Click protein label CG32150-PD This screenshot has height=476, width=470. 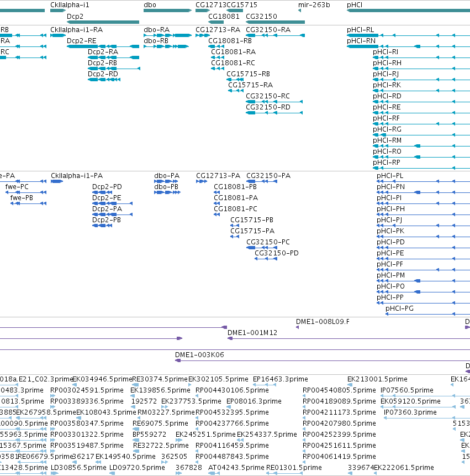click(x=277, y=253)
